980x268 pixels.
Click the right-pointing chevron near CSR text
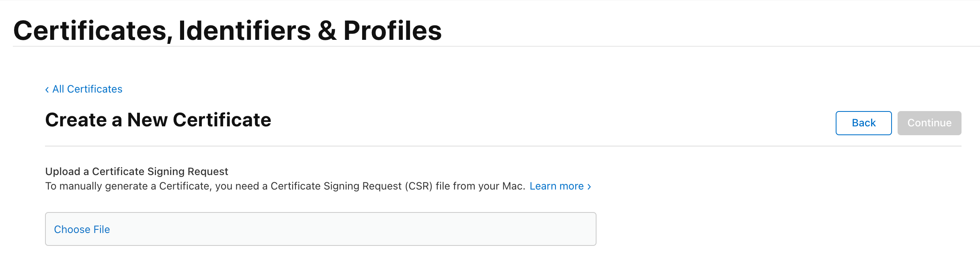[x=589, y=186]
